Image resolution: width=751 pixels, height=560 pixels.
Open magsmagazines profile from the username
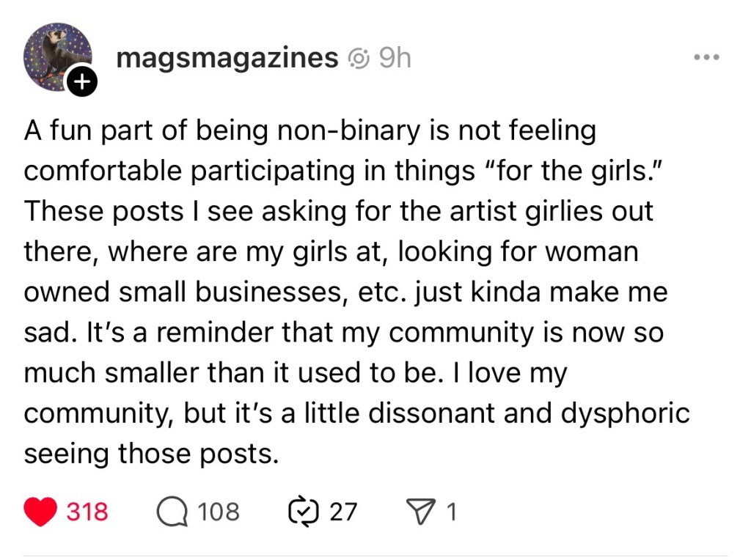point(227,57)
